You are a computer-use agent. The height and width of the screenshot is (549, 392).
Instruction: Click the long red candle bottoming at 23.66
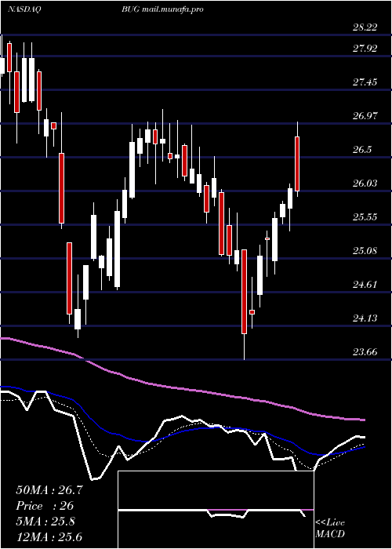pyautogui.click(x=244, y=292)
